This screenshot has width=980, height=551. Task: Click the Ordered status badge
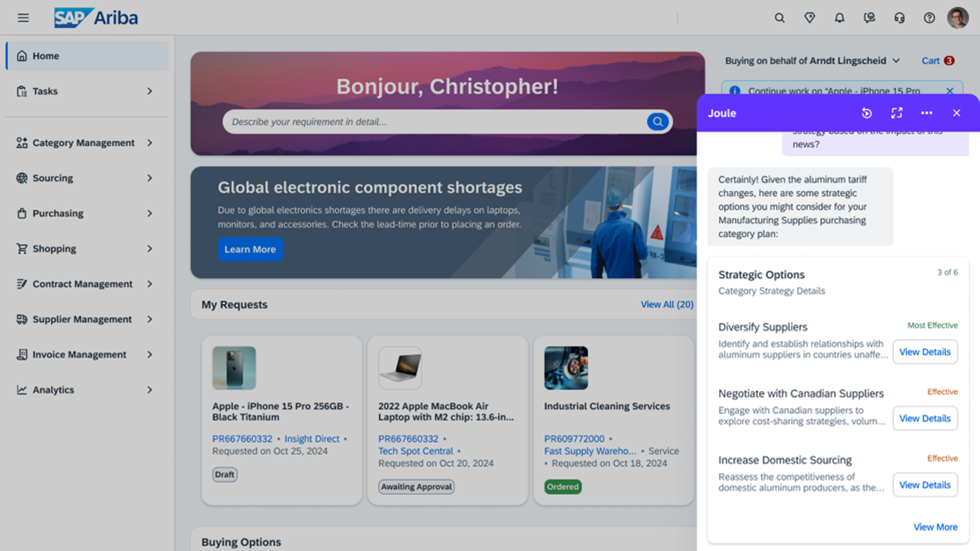(x=563, y=486)
